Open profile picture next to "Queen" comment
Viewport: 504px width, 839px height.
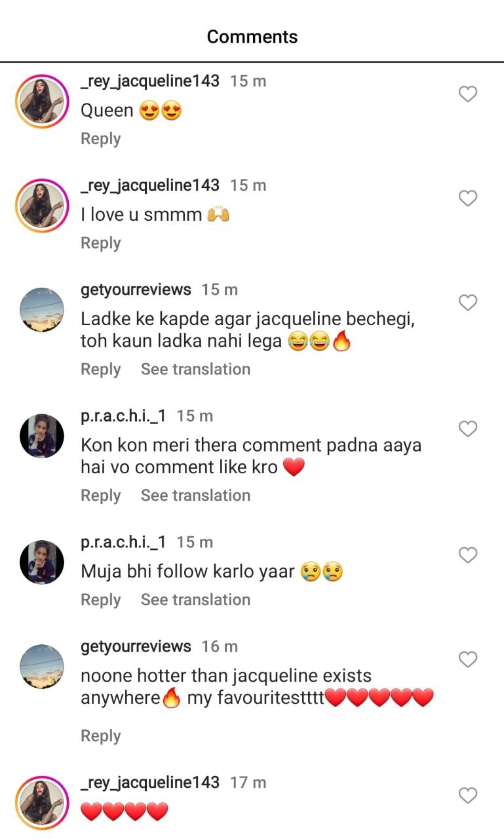point(42,101)
